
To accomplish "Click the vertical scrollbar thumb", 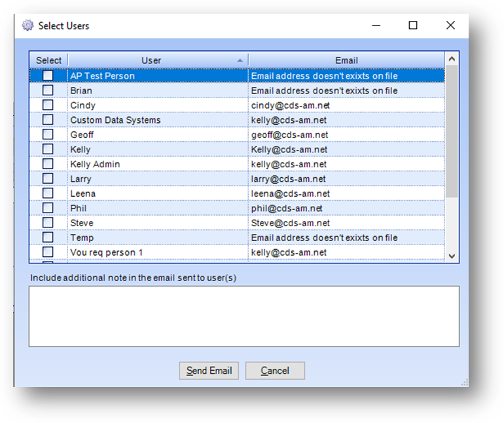I will point(452,131).
